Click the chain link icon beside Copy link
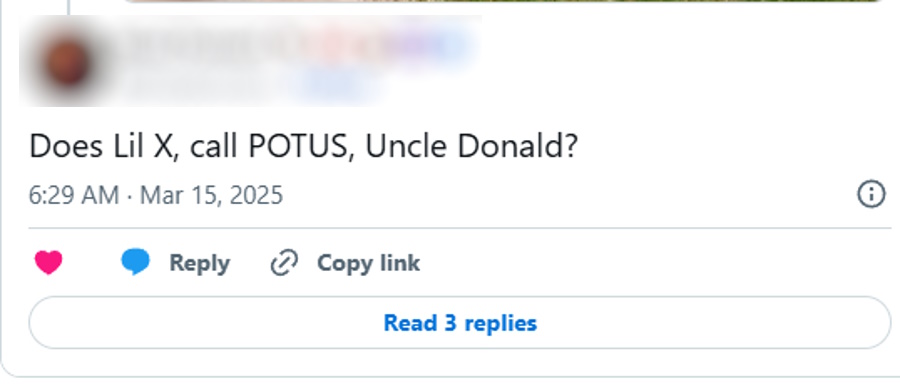The width and height of the screenshot is (900, 386). (284, 263)
